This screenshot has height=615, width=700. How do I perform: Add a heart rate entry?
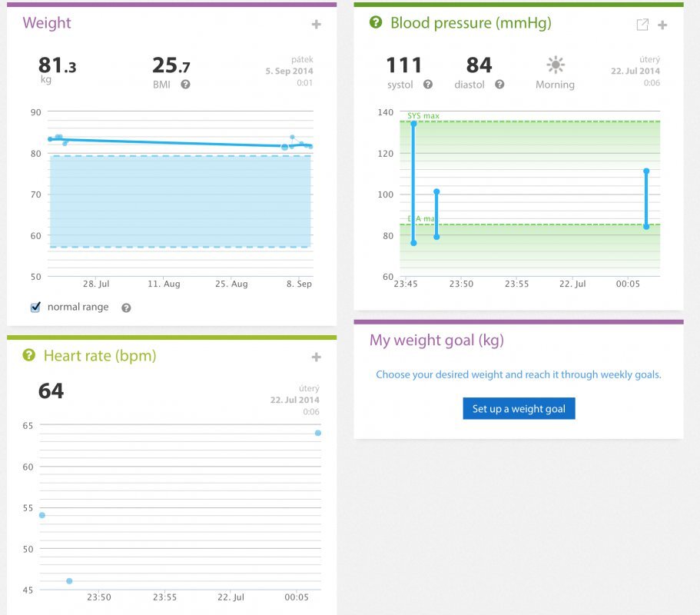point(316,357)
